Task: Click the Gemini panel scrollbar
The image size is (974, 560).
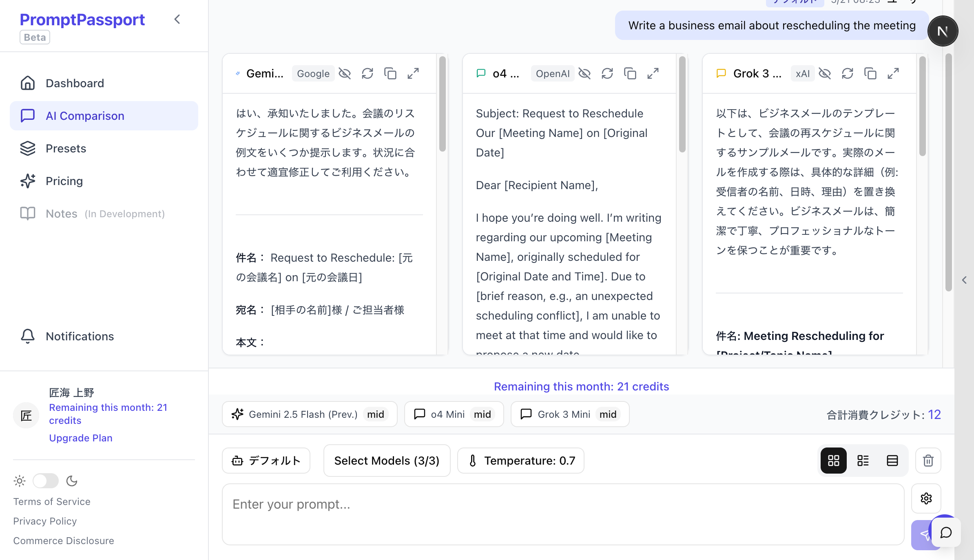Action: coord(442,104)
